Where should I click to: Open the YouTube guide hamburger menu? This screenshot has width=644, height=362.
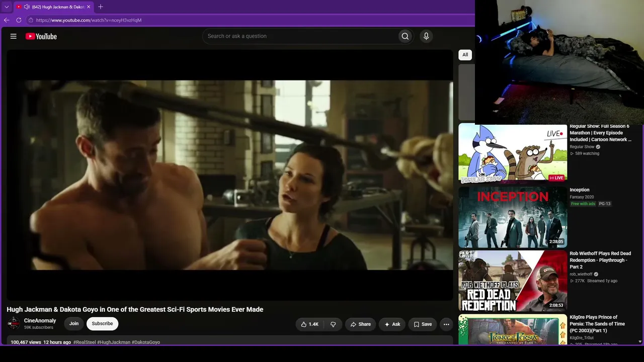click(x=14, y=36)
